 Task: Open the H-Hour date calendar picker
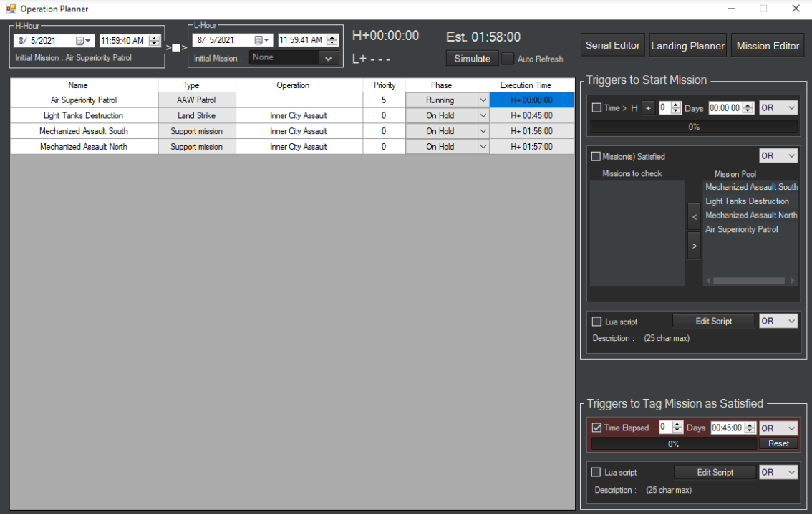pyautogui.click(x=83, y=41)
